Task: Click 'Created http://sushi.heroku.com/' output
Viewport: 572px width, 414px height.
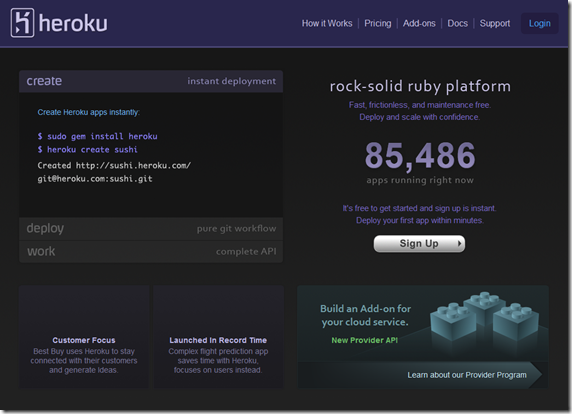Action: pos(114,166)
